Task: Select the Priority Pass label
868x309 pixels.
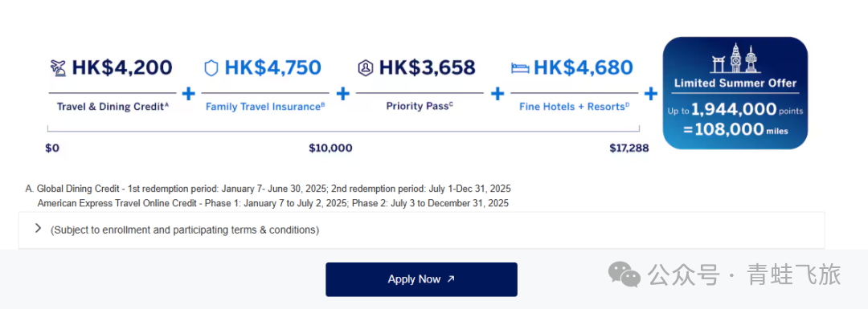Action: (x=420, y=106)
